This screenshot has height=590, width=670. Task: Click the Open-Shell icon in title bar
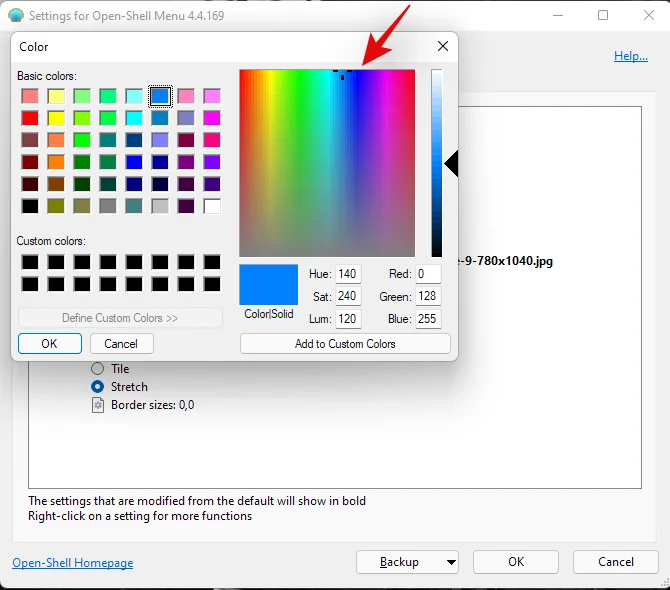pyautogui.click(x=15, y=16)
